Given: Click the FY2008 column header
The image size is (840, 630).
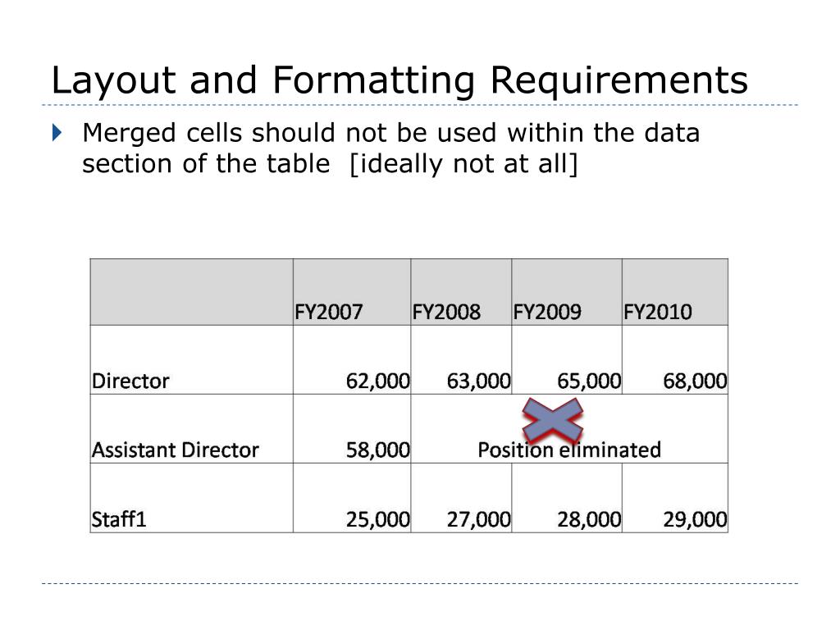Looking at the screenshot, I should [x=461, y=292].
